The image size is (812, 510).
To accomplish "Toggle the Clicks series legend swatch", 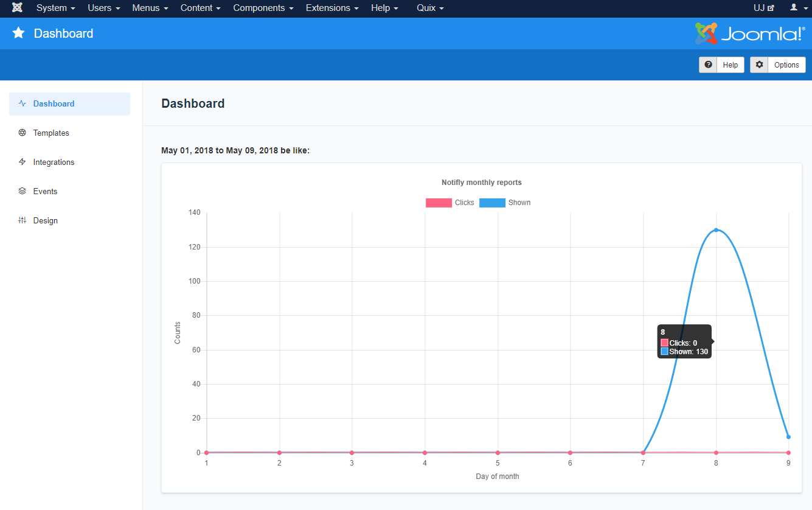I will tap(439, 203).
